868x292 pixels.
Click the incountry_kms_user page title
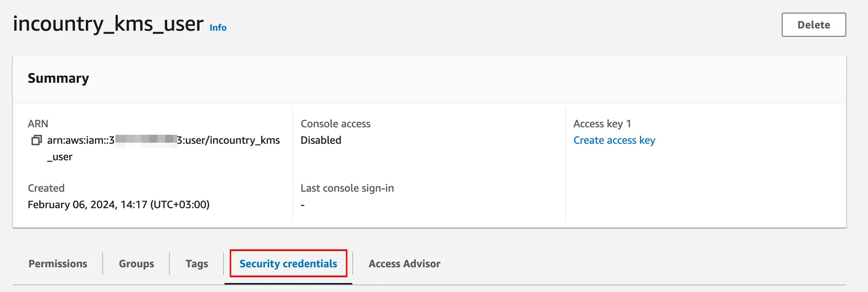click(x=108, y=24)
